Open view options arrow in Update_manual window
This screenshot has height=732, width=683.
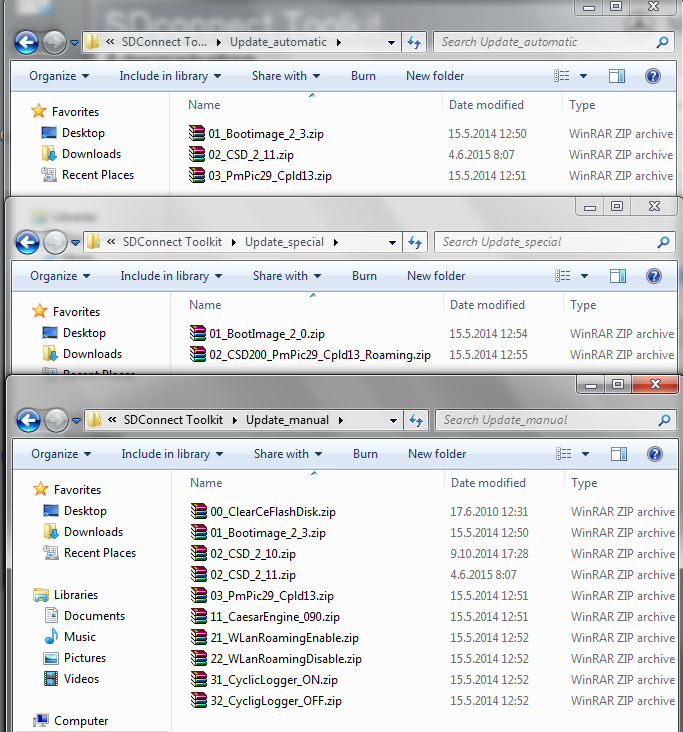(585, 454)
